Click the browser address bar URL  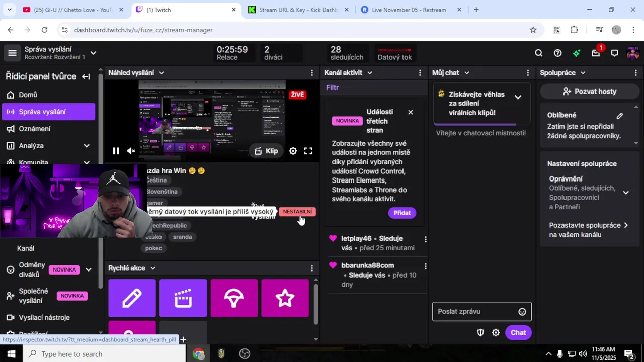click(x=143, y=30)
